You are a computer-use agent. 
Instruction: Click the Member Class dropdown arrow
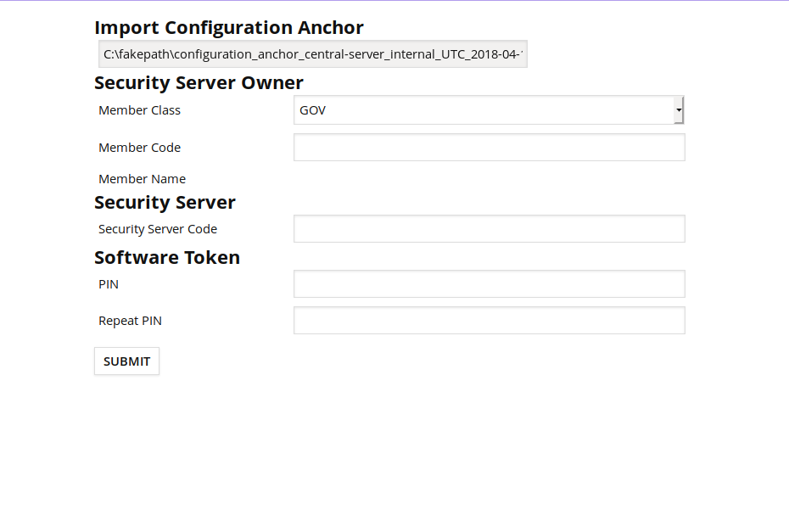pos(679,110)
